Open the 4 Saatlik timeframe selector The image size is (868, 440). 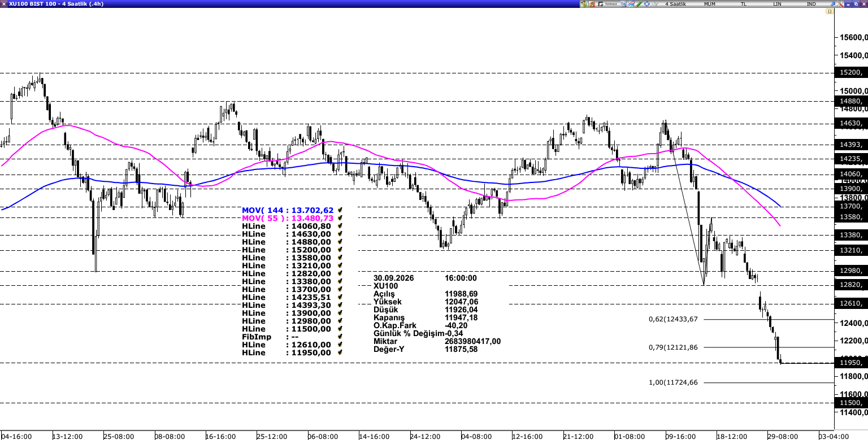pyautogui.click(x=675, y=4)
